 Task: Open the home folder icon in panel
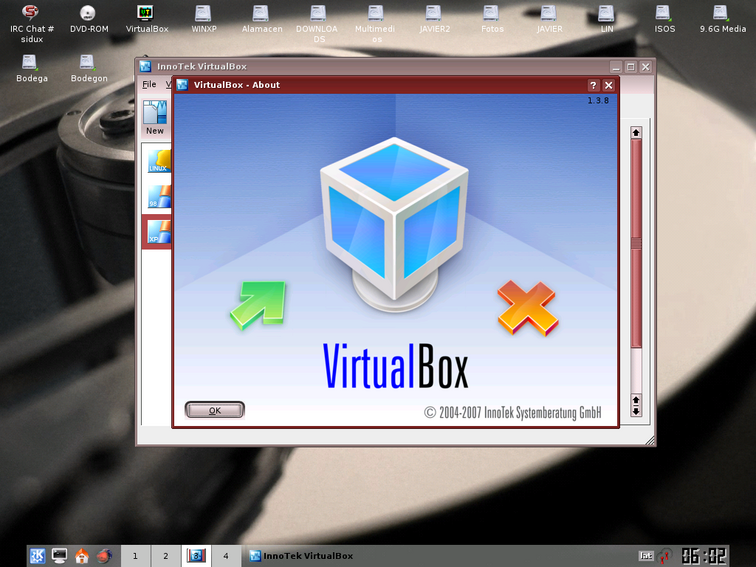coord(81,556)
